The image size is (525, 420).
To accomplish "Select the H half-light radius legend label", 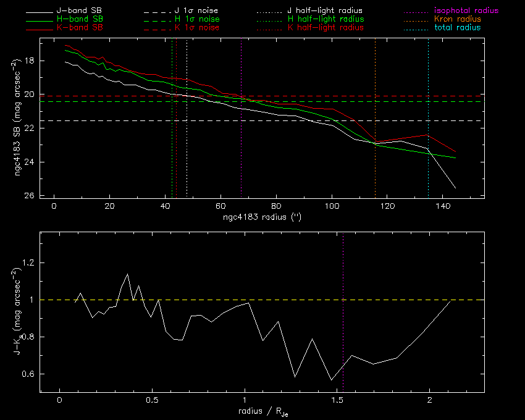I will (x=325, y=20).
